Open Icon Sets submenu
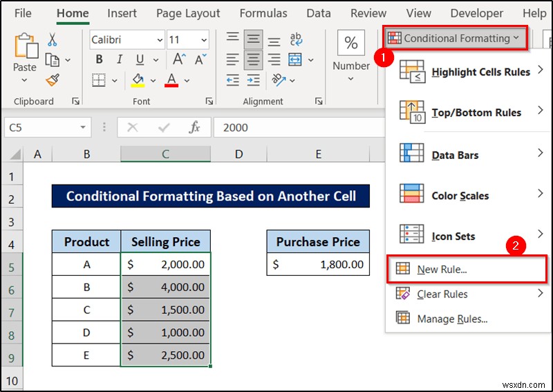The width and height of the screenshot is (553, 392). pos(469,235)
